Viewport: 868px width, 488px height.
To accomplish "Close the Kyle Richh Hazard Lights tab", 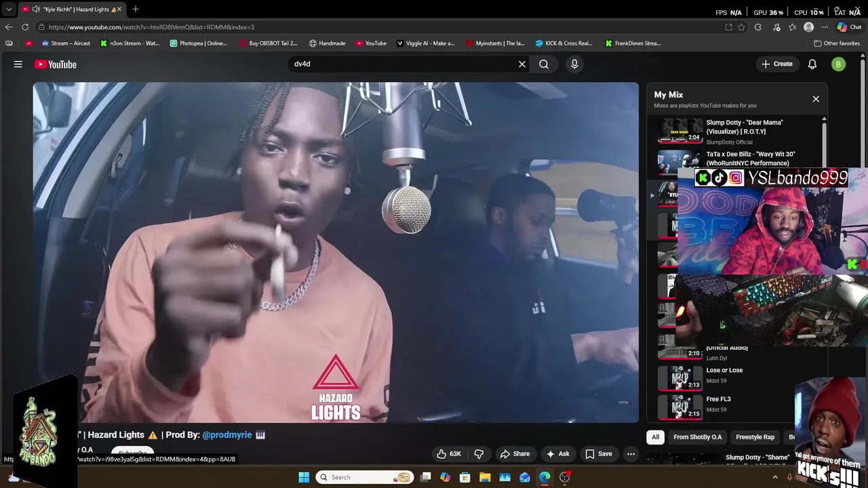I will click(119, 9).
